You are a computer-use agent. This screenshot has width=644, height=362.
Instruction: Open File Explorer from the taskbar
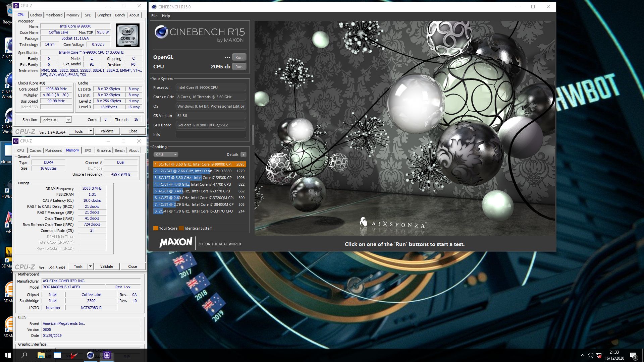(41, 355)
